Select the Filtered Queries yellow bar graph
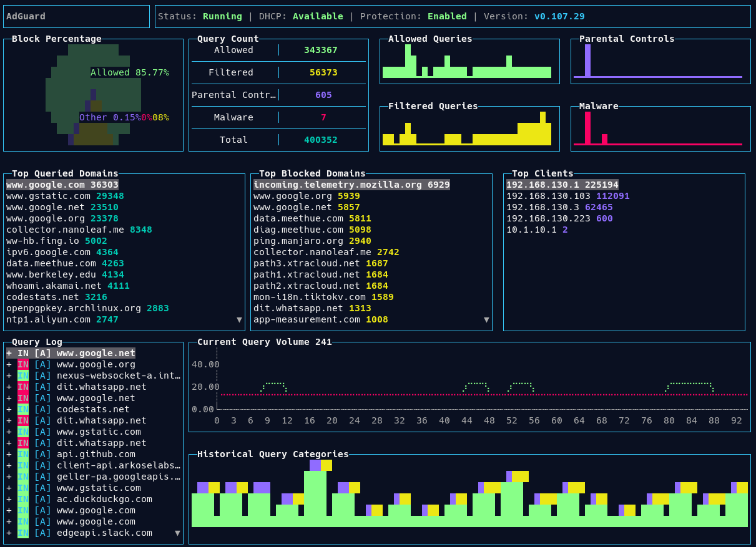This screenshot has height=547, width=756. pos(469,131)
